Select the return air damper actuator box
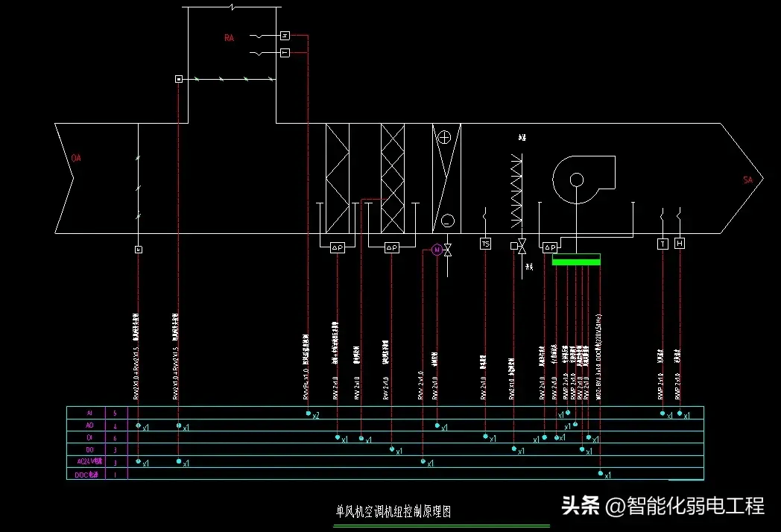The image size is (781, 532). point(178,79)
